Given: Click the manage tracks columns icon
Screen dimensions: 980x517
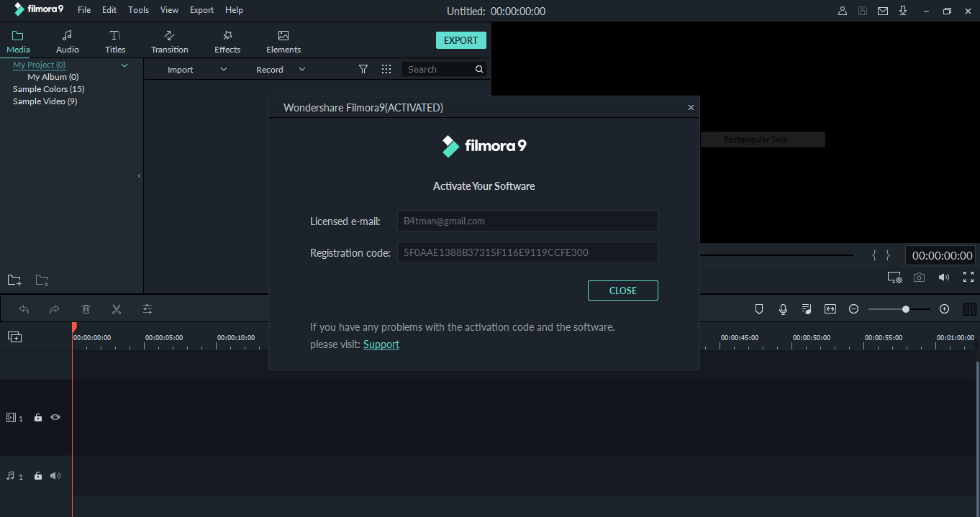Looking at the screenshot, I should 970,309.
